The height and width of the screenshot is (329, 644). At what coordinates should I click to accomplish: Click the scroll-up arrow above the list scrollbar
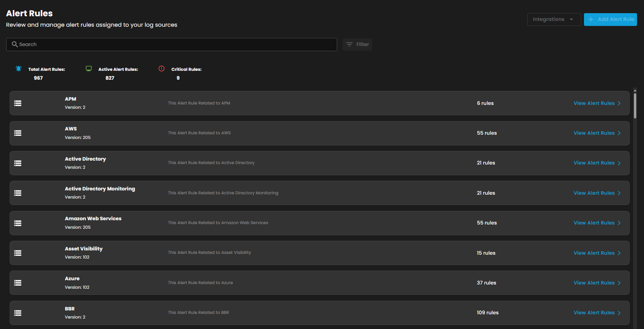pos(635,90)
